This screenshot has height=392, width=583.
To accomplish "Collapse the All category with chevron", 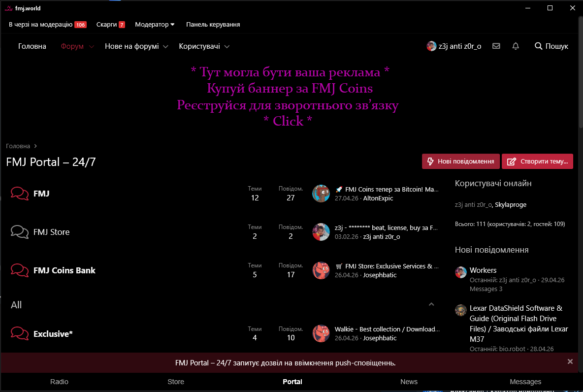I will click(431, 304).
